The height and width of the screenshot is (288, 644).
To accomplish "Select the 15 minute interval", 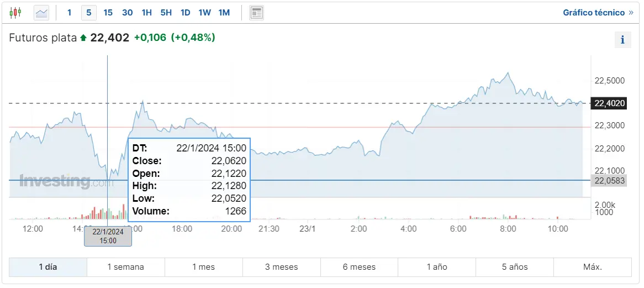I will [108, 12].
